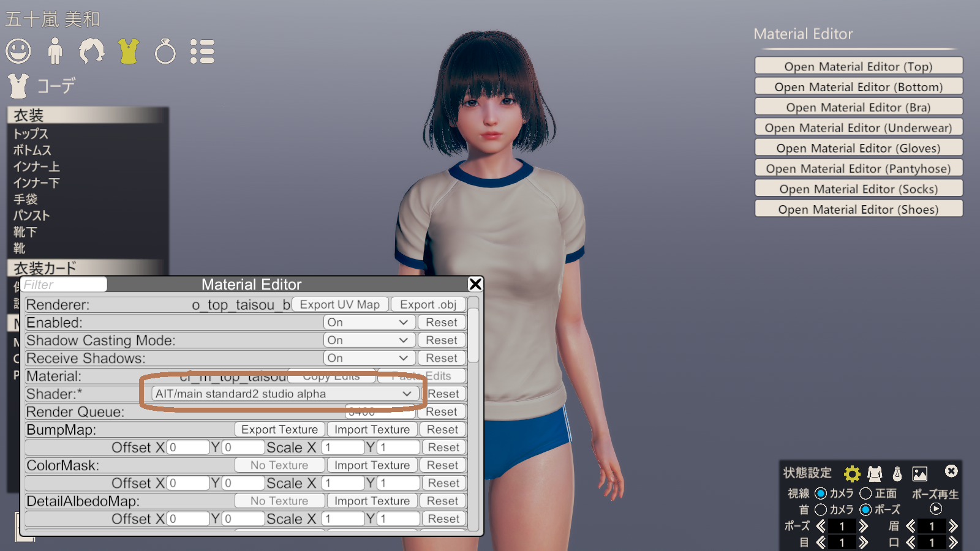
Task: Click Export UV Map button
Action: click(x=340, y=304)
